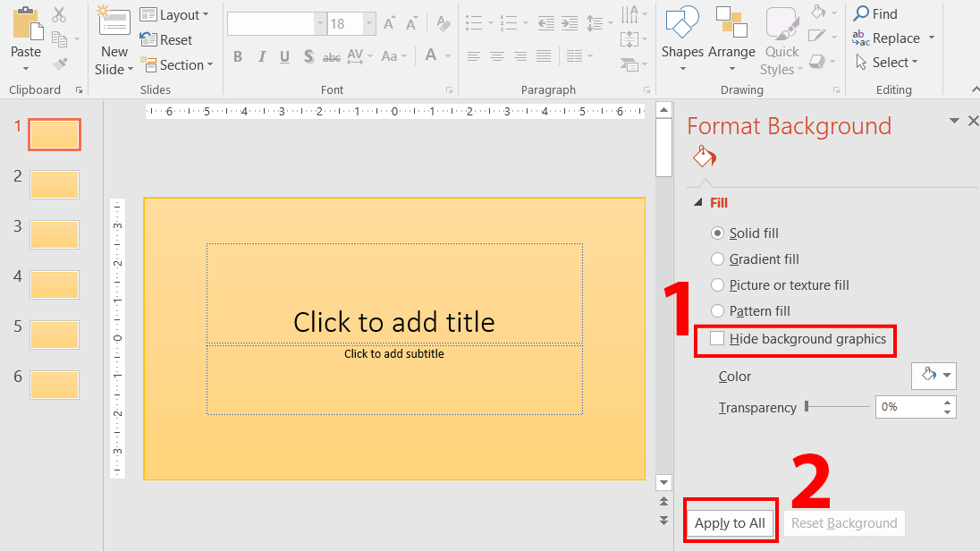Click the Fill paint bucket icon in pane
Screen dimensions: 980x551
[705, 157]
